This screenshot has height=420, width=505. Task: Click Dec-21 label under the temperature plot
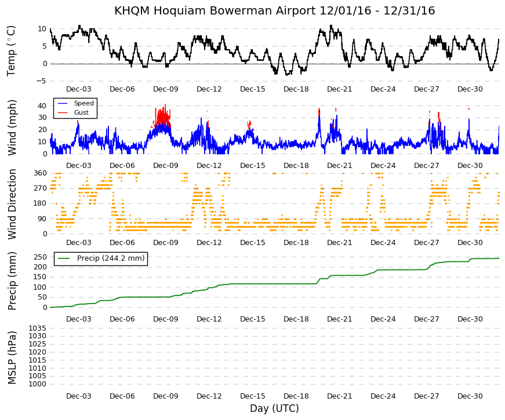point(339,89)
